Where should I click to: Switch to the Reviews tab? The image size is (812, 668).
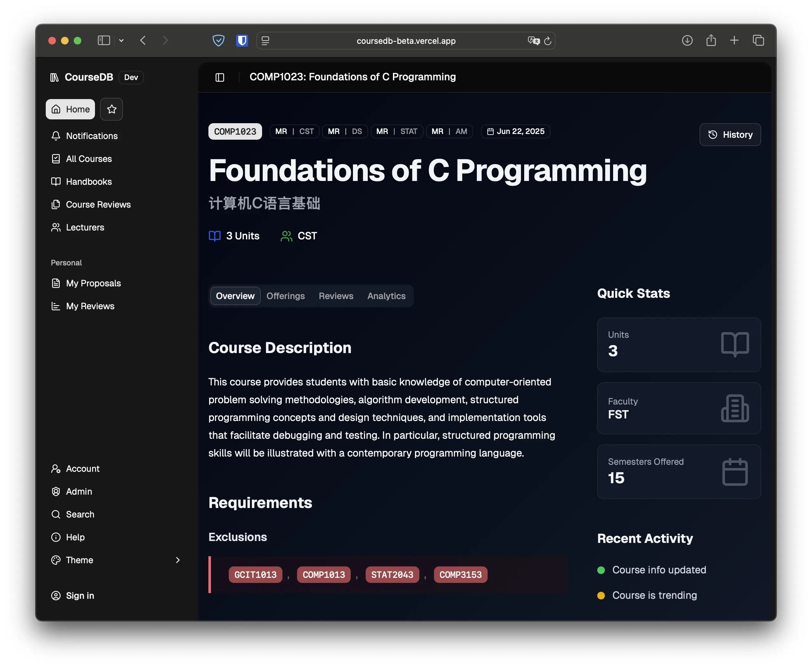pos(336,296)
